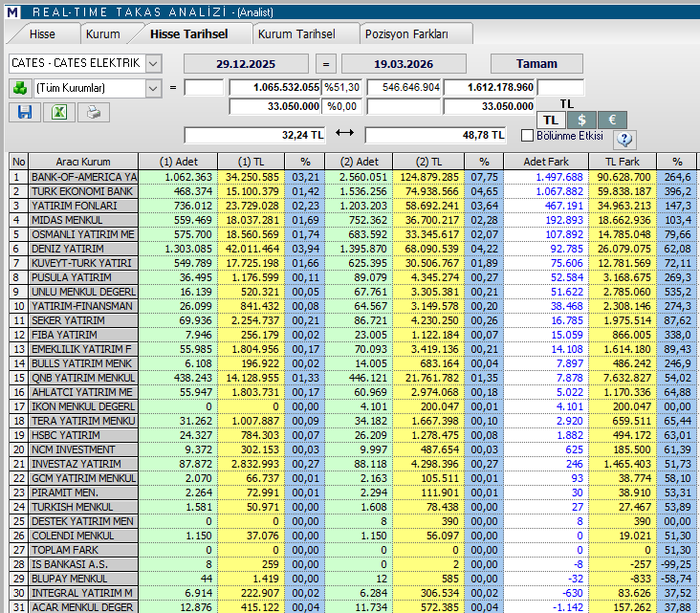Select NCM INVESTMENT row

353,449
